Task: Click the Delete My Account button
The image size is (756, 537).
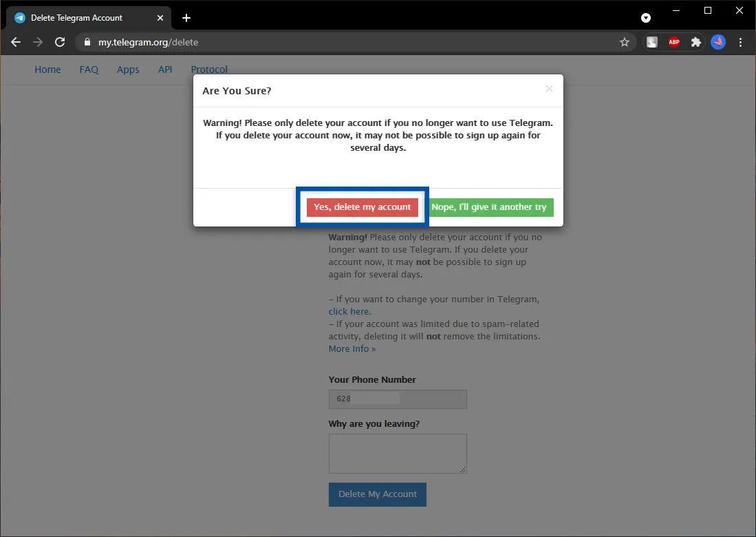Action: [377, 494]
